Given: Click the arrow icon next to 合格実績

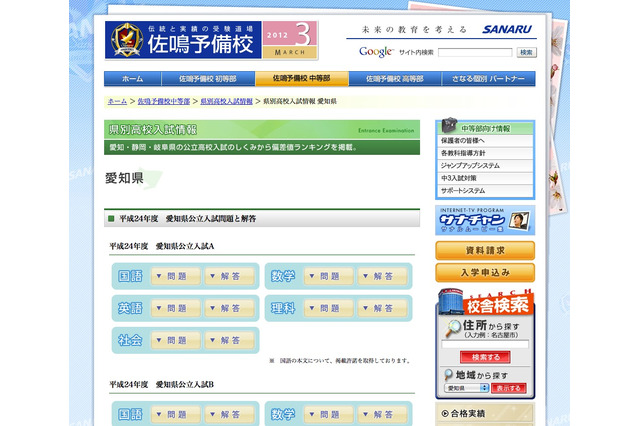Looking at the screenshot, I should coord(445,414).
